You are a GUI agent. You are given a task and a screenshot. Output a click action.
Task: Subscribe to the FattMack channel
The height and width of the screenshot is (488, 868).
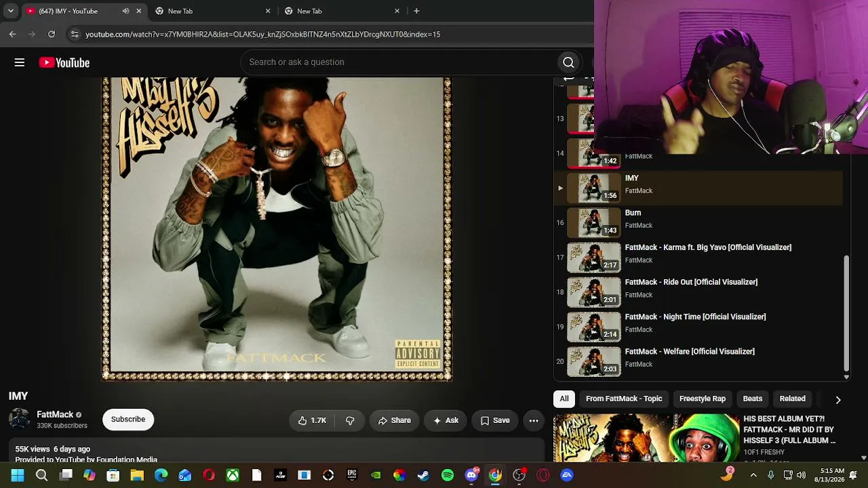[128, 420]
